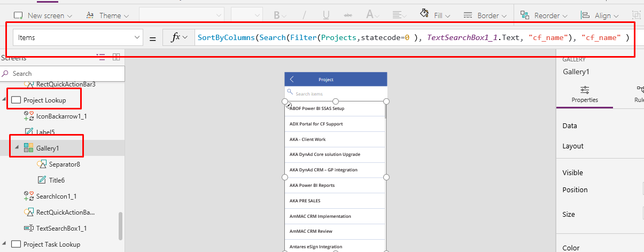The width and height of the screenshot is (644, 252).
Task: Select Title6 in the tree
Action: tap(57, 180)
